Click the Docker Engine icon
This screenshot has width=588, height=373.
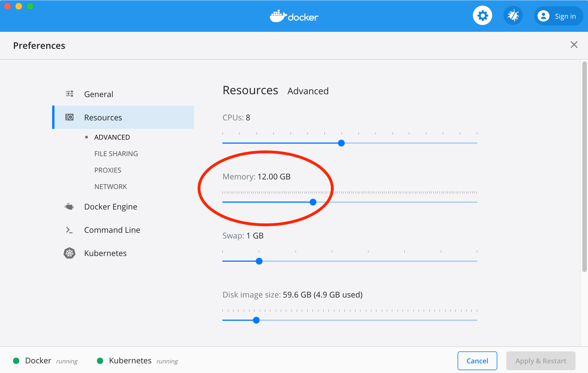pyautogui.click(x=69, y=207)
